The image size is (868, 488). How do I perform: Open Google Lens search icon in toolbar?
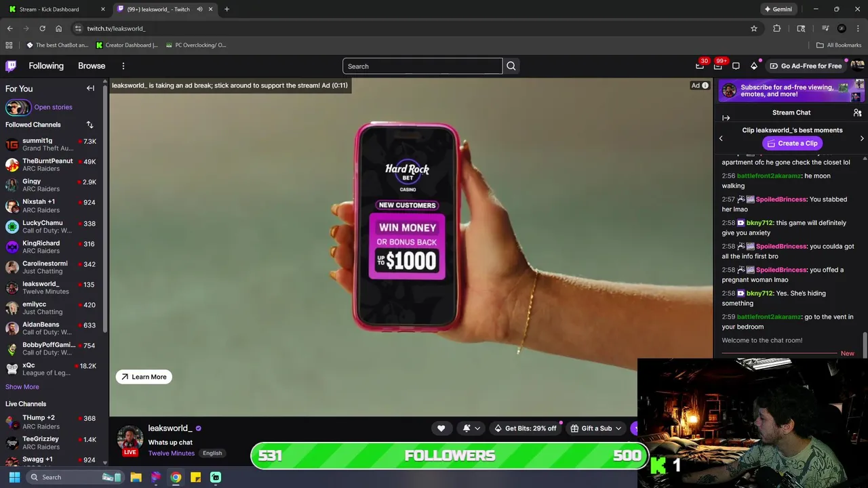[x=801, y=28]
